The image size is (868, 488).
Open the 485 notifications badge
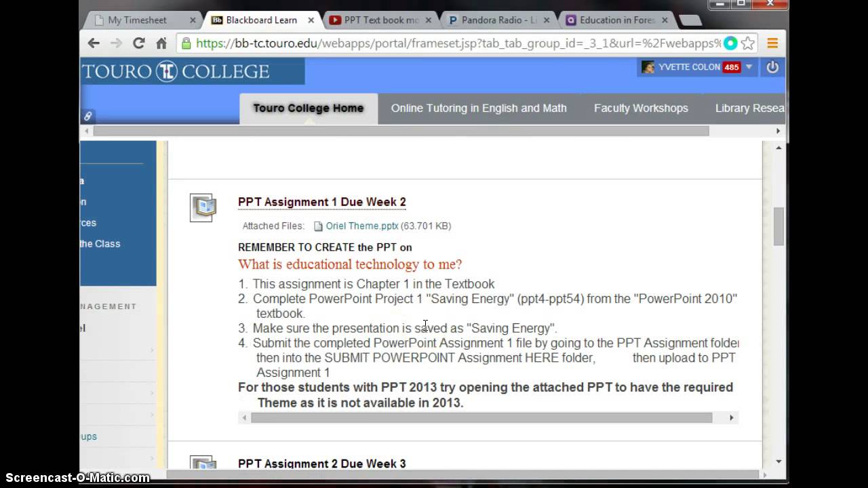coord(732,67)
